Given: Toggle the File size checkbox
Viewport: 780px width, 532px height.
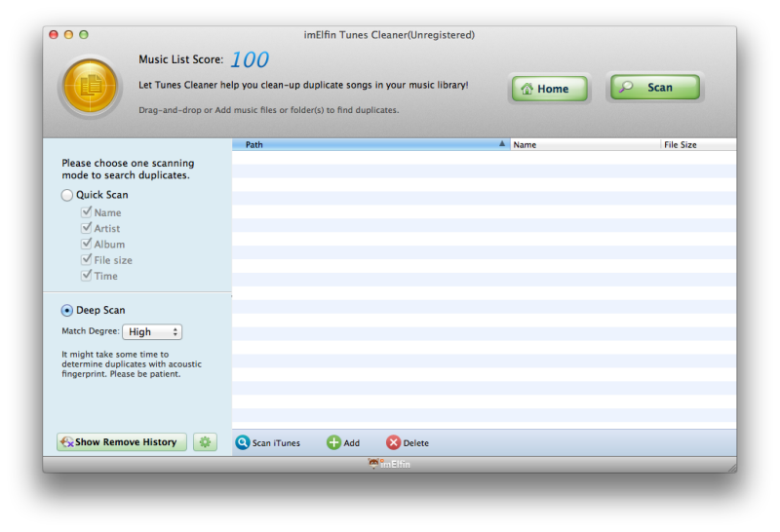Looking at the screenshot, I should coord(87,260).
